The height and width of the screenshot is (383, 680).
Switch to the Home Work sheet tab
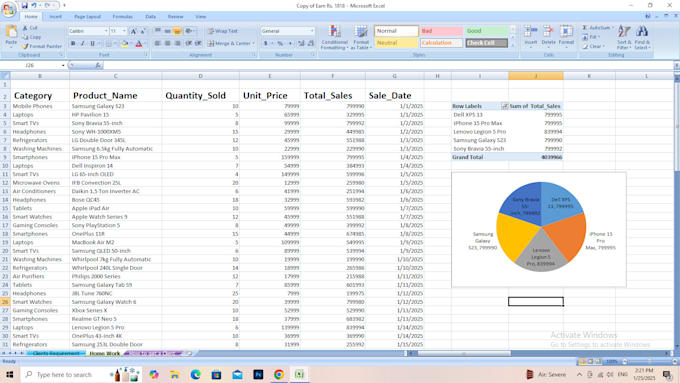click(x=105, y=354)
